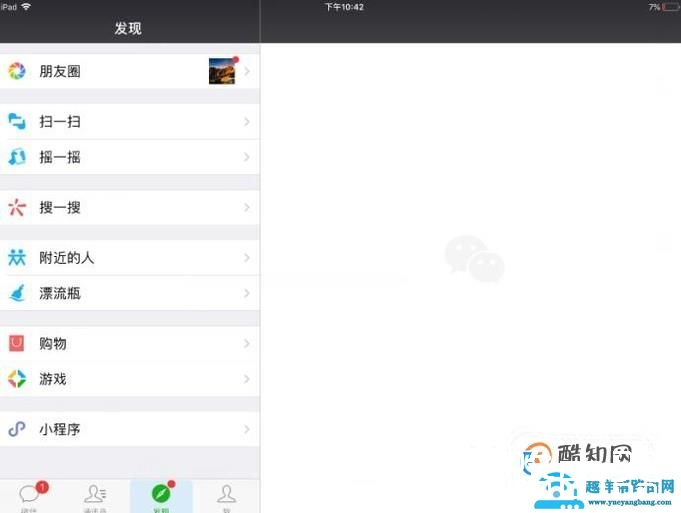The width and height of the screenshot is (681, 513).
Task: Tap the battery indicator in status bar
Action: (671, 7)
